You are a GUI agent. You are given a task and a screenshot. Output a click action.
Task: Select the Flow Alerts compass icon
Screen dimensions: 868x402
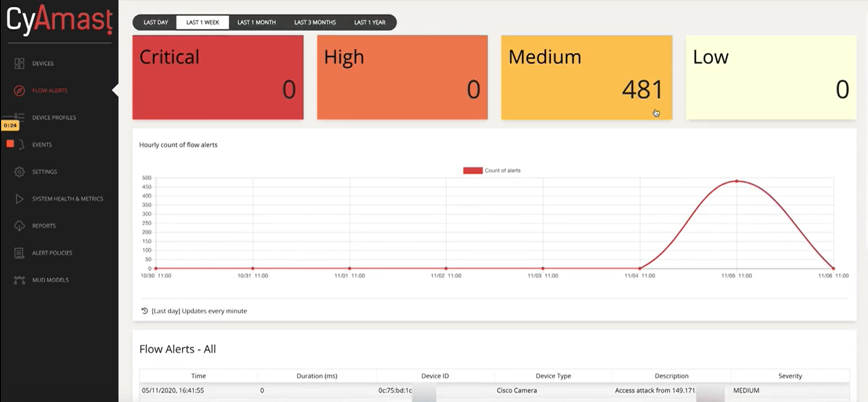(x=20, y=91)
